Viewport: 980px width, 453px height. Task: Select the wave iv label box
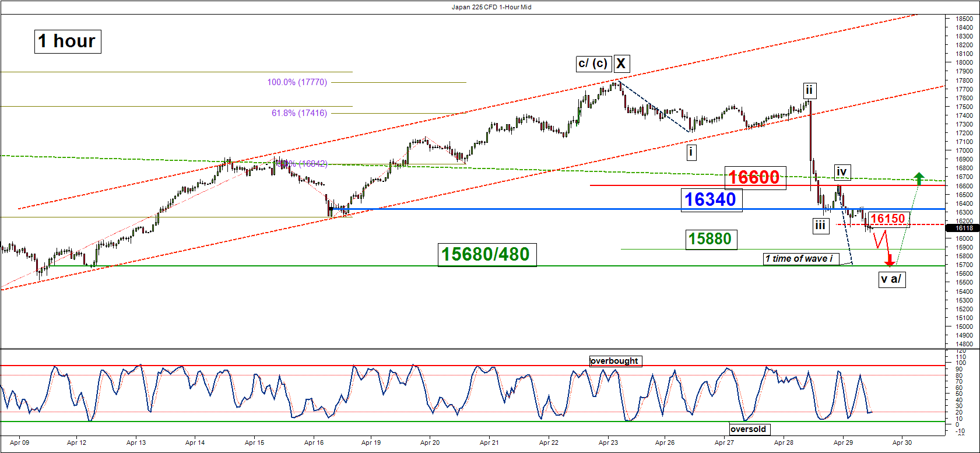(842, 171)
